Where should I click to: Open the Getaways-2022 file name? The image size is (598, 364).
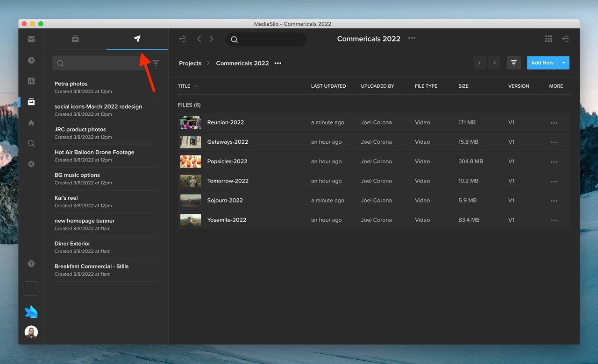coord(228,142)
